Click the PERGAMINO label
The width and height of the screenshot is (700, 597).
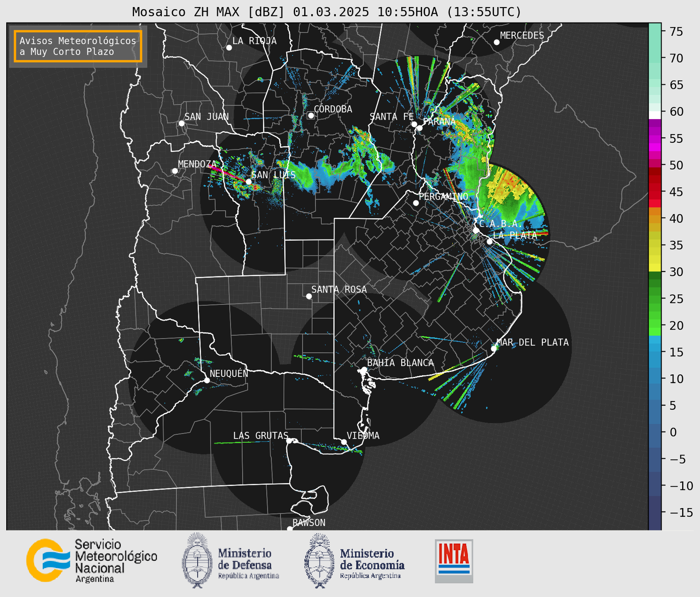click(444, 196)
